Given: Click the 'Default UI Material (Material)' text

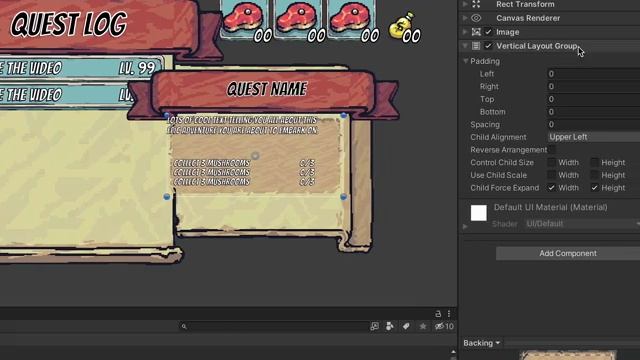Looking at the screenshot, I should (551, 207).
